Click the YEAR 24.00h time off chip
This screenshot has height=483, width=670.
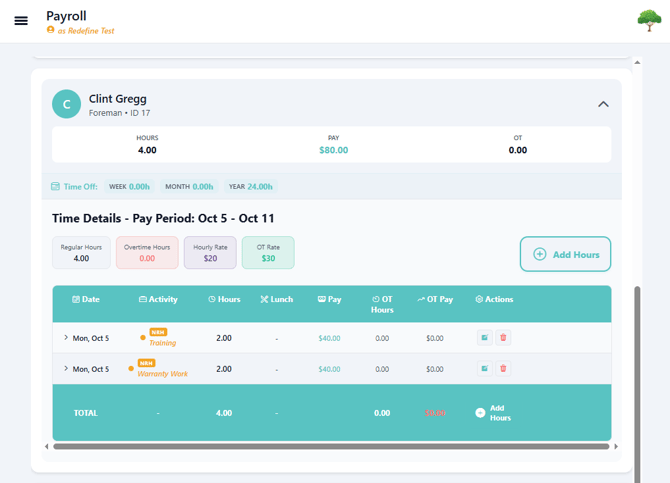click(250, 186)
